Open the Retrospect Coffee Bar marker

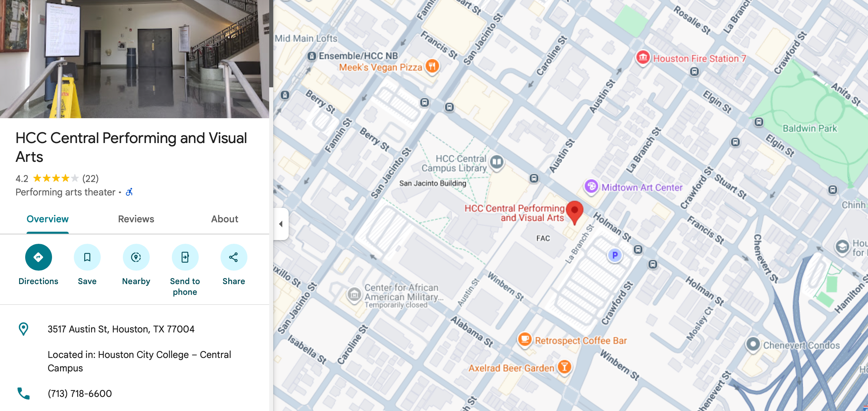525,339
